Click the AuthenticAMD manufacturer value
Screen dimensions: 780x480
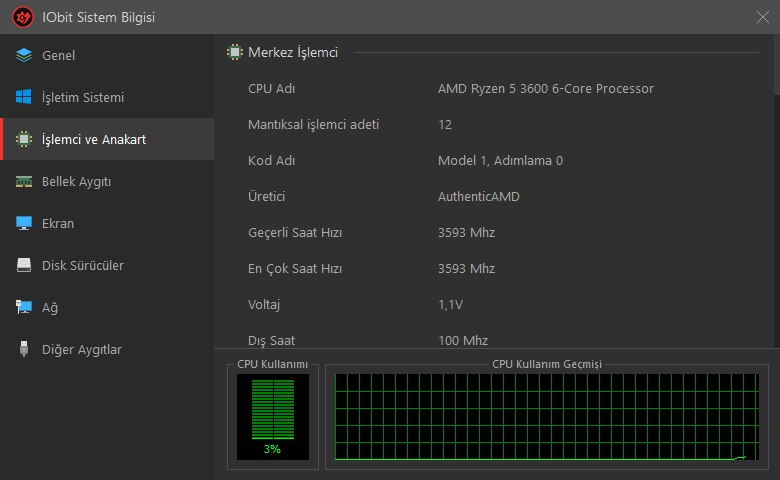[x=479, y=196]
